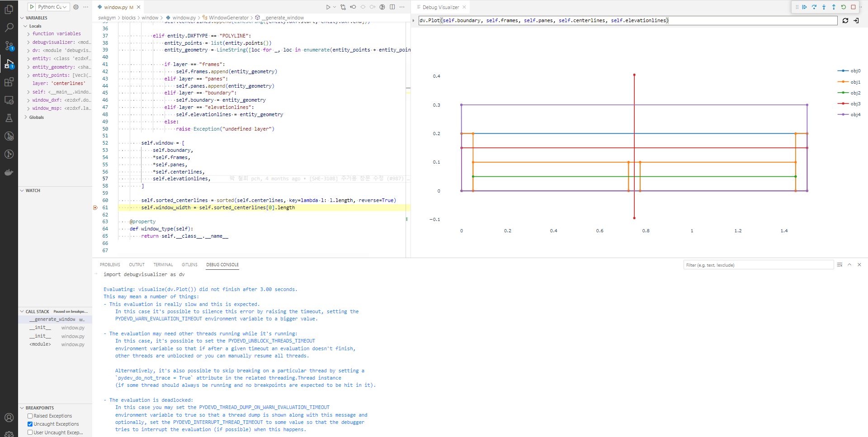Switch to the TERMINAL tab

tap(163, 265)
